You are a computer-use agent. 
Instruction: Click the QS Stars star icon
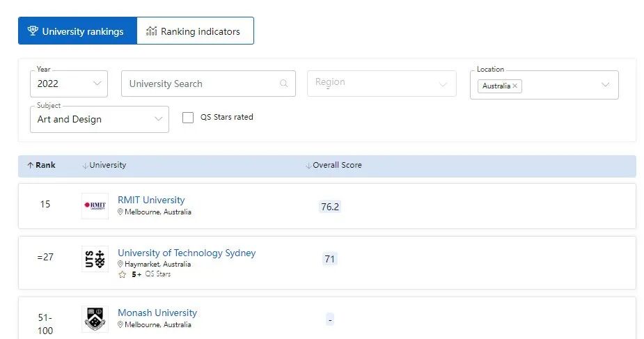[123, 275]
